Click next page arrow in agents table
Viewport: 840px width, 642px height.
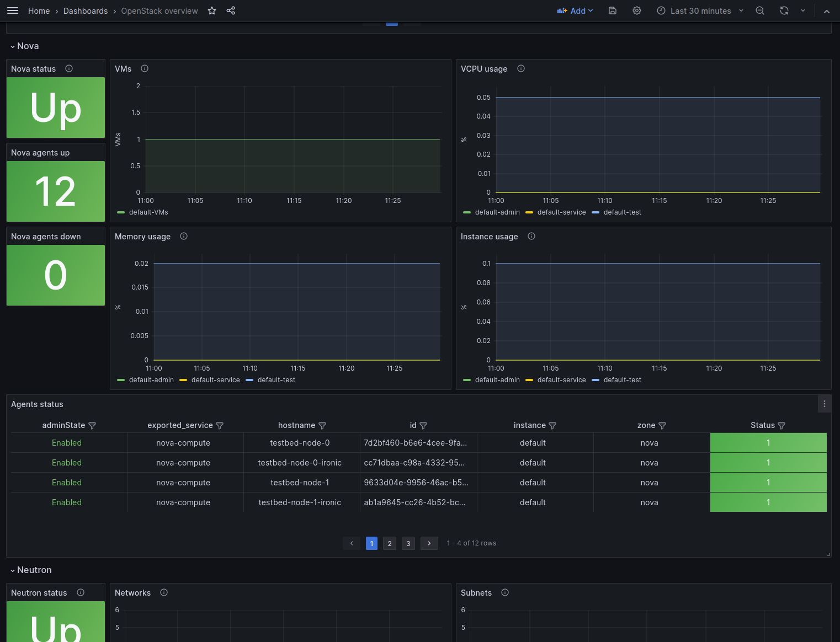pyautogui.click(x=429, y=543)
